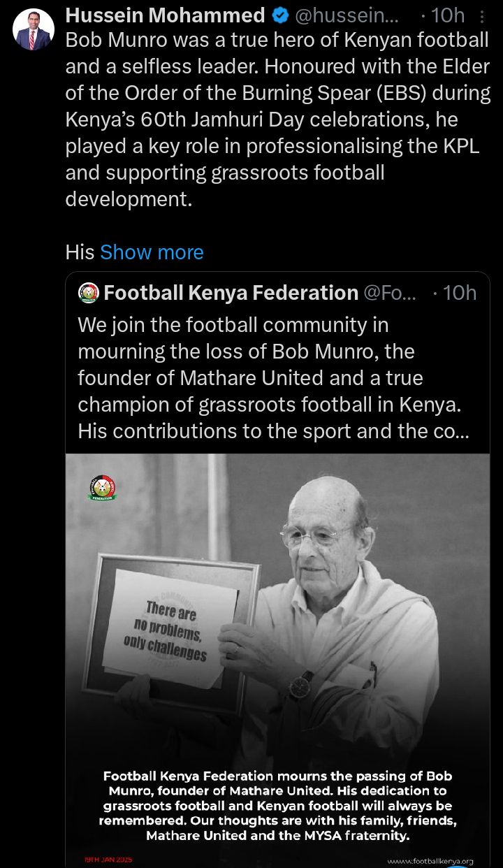Click the @Fo… handle in quoted tweet
Image resolution: width=503 pixels, height=868 pixels.
click(390, 293)
